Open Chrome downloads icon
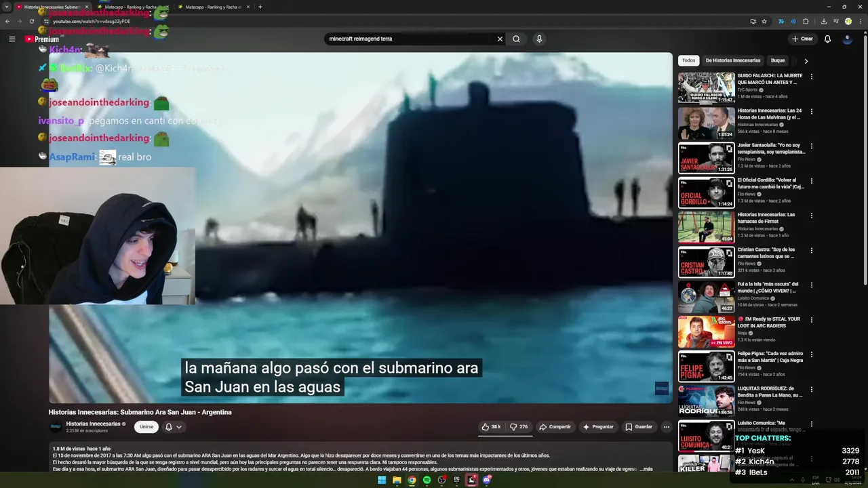 point(823,21)
